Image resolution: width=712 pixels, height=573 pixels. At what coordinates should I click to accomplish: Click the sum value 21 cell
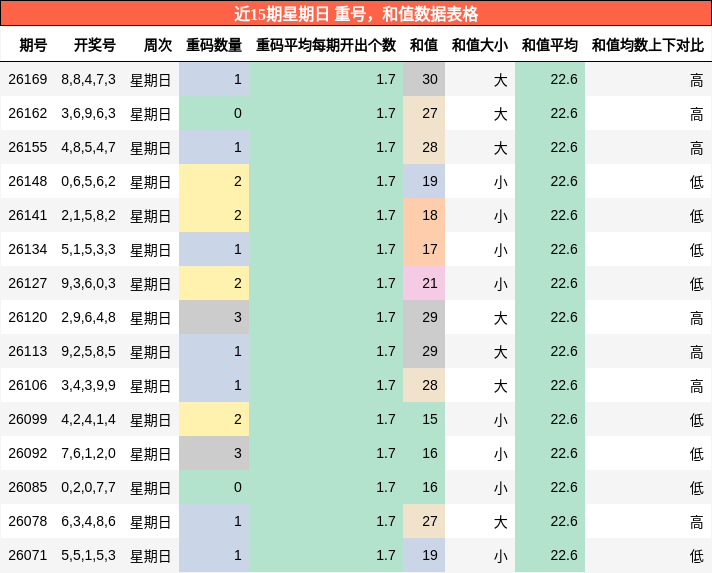(424, 283)
